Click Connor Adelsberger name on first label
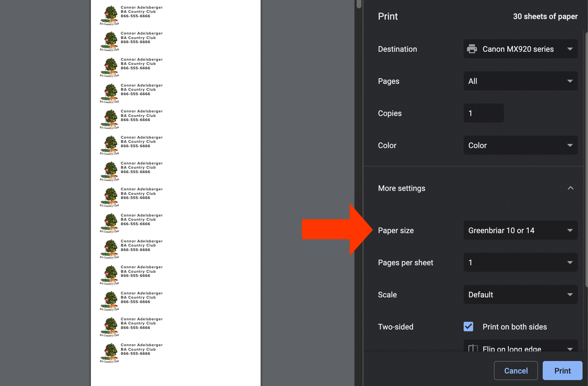The height and width of the screenshot is (386, 588). [x=142, y=7]
